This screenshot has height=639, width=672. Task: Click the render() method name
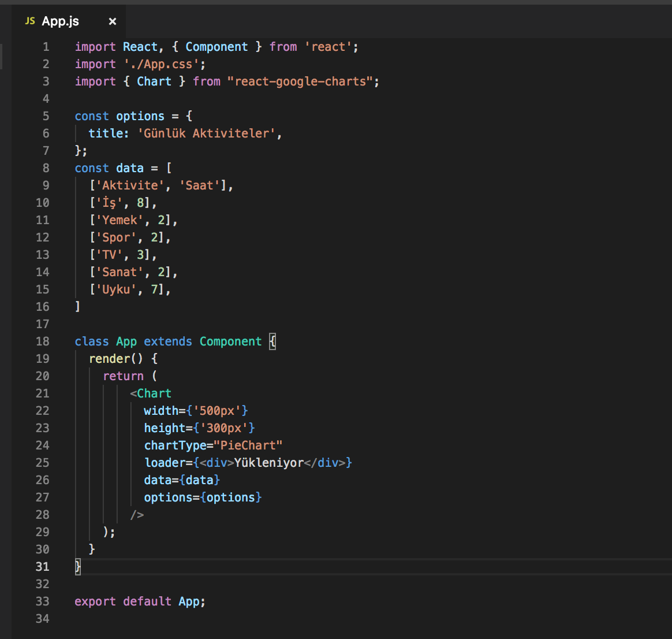point(109,359)
